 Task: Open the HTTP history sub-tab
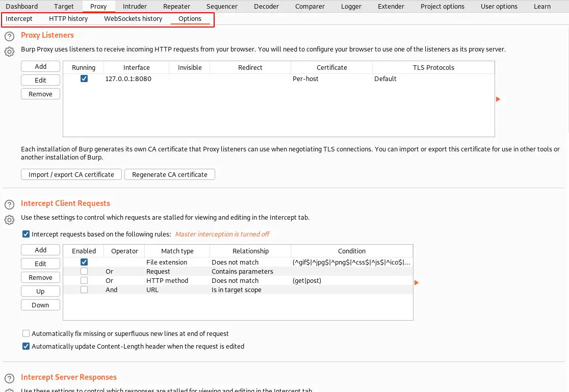68,19
